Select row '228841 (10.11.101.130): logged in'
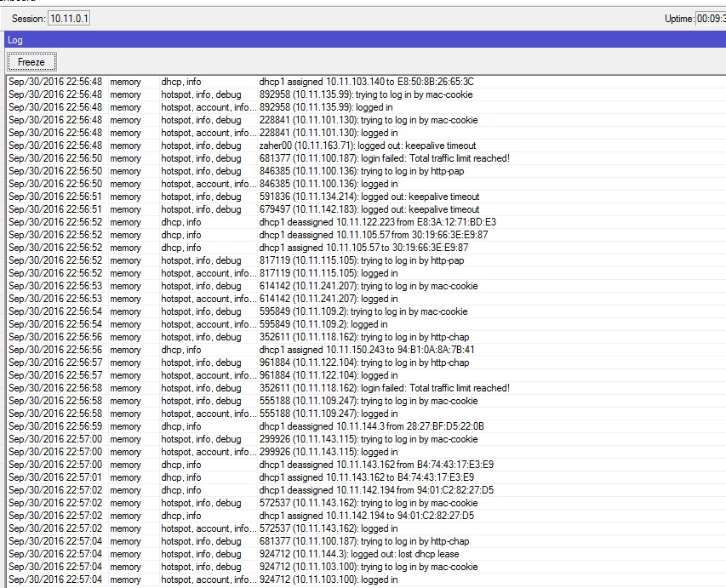The height and width of the screenshot is (588, 726). coord(366,133)
